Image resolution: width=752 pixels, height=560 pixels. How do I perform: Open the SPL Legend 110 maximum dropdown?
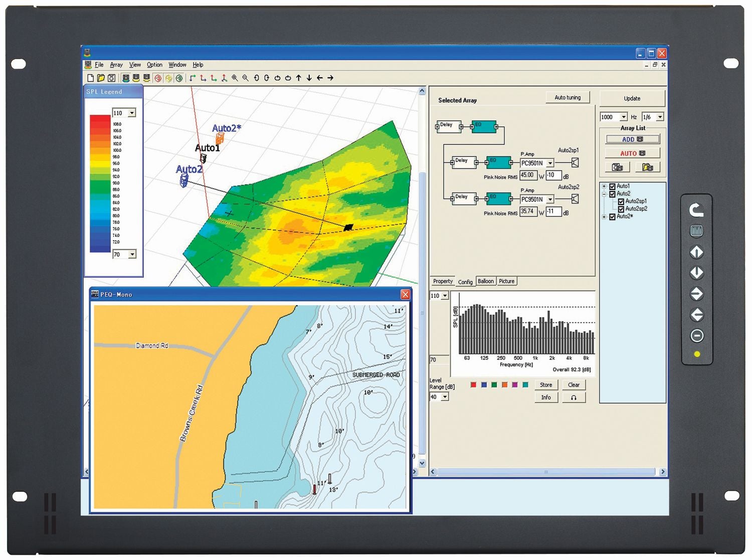click(132, 113)
